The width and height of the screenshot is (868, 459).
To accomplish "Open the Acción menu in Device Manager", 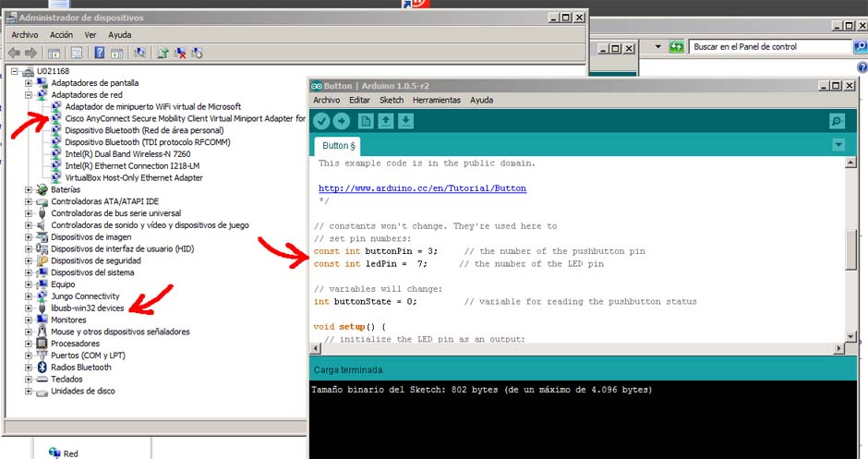I will click(x=62, y=35).
